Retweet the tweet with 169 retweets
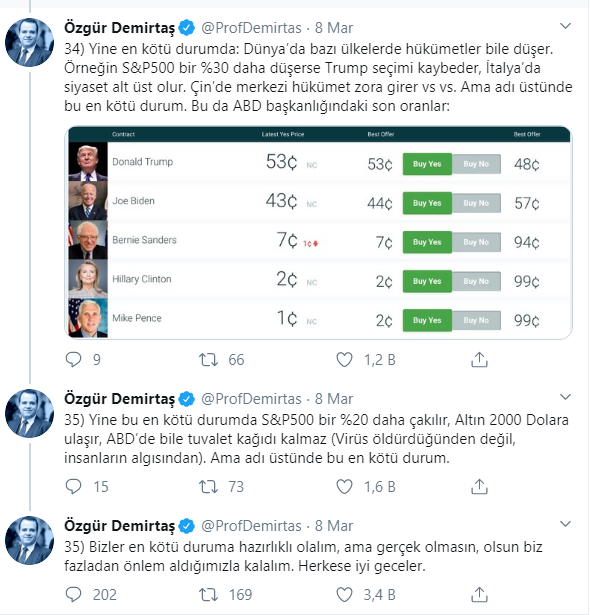The width and height of the screenshot is (590, 615). click(x=208, y=595)
